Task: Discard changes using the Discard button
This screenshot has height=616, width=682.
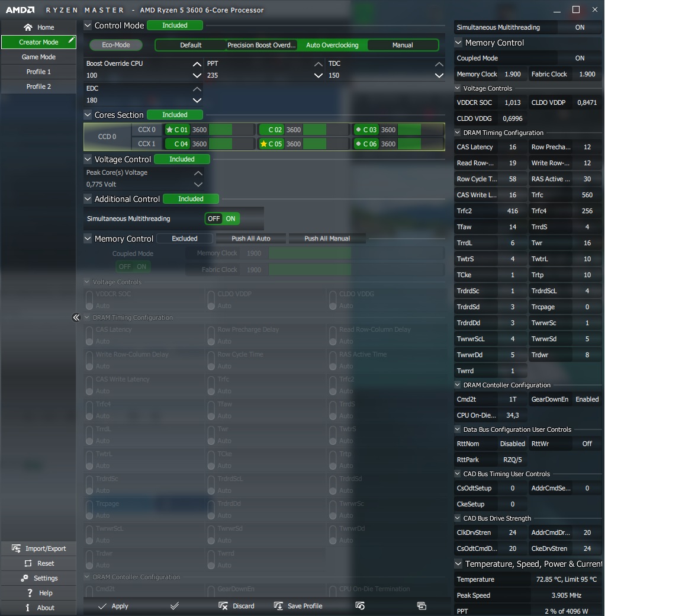Action: click(237, 605)
